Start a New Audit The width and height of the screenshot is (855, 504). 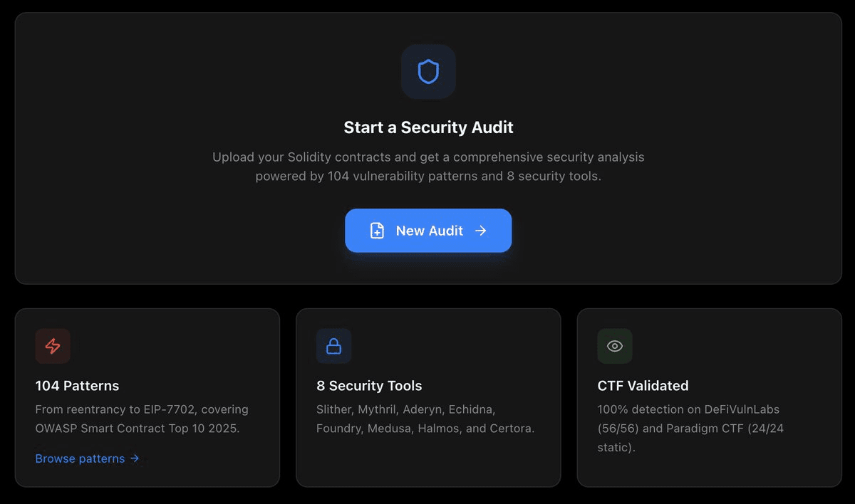coord(428,231)
